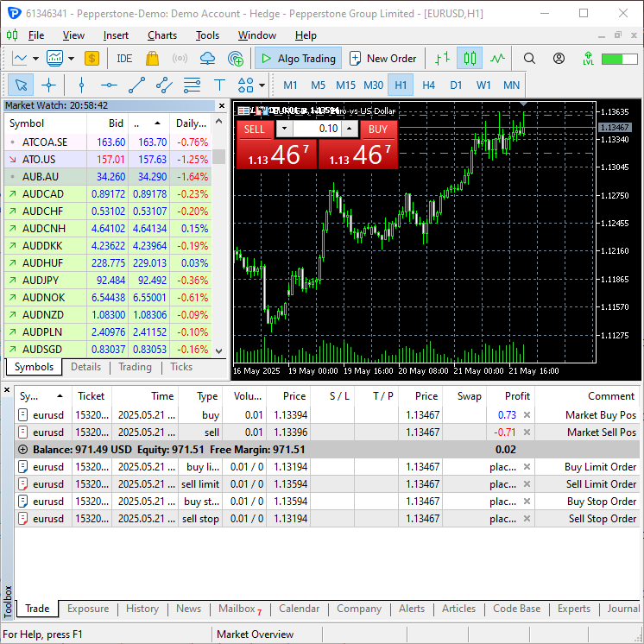Open the IDE MetaEditor
This screenshot has height=644, width=644.
124,59
